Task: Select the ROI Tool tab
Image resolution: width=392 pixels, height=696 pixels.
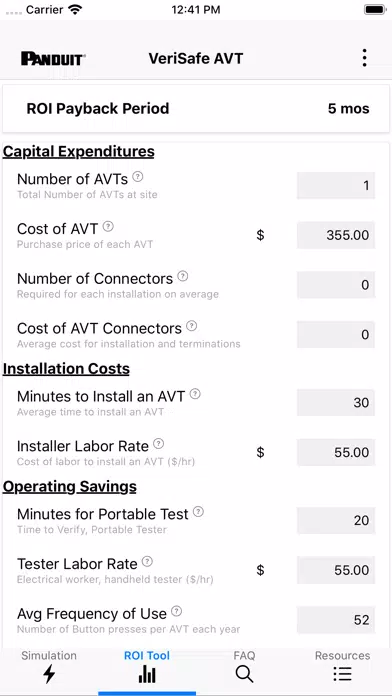Action: tap(147, 668)
